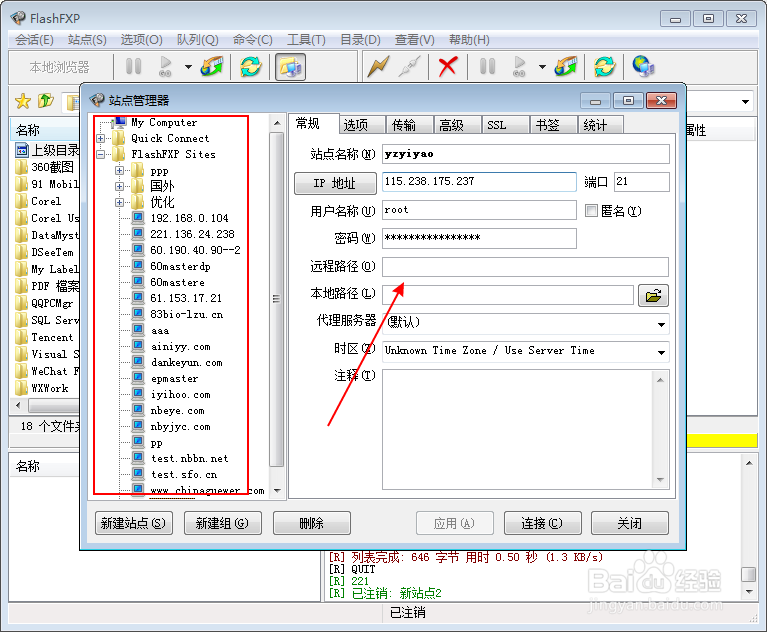The width and height of the screenshot is (767, 632).
Task: Click the IP 地址 button
Action: pos(335,183)
